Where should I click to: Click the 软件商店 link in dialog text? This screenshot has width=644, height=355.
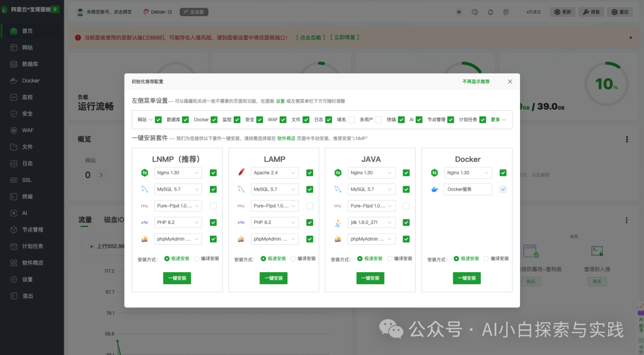click(x=286, y=138)
